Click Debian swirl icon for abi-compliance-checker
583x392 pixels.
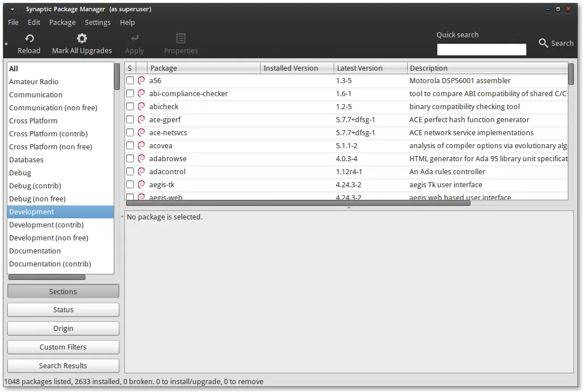(141, 93)
